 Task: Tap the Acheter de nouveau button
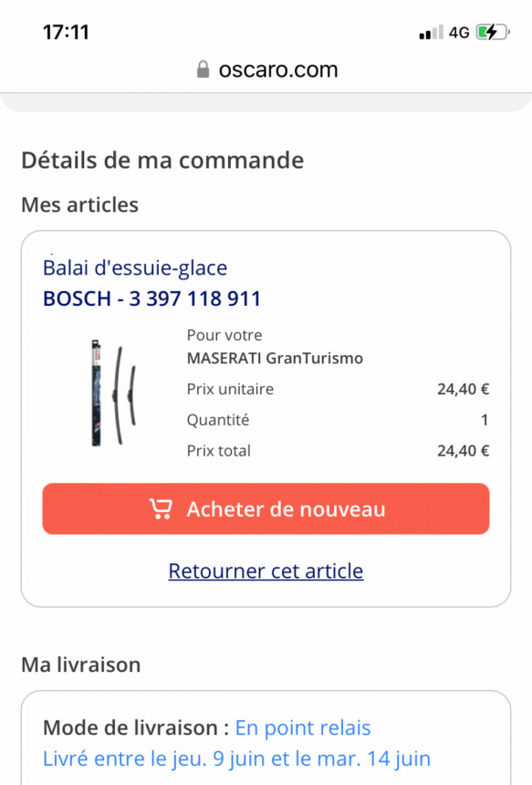(x=266, y=508)
